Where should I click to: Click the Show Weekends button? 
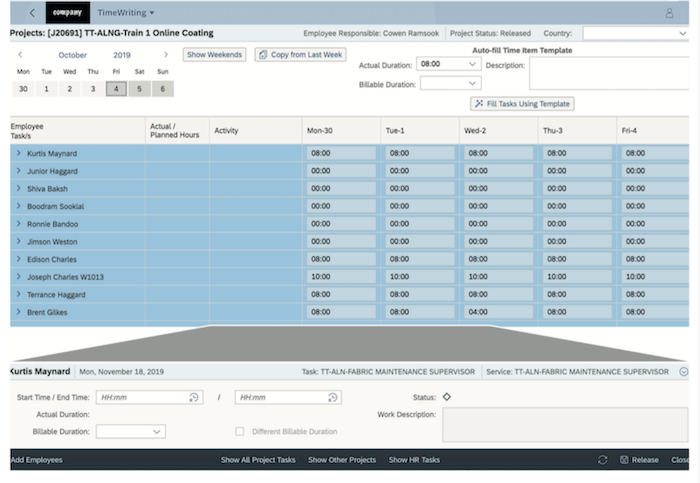pyautogui.click(x=214, y=54)
